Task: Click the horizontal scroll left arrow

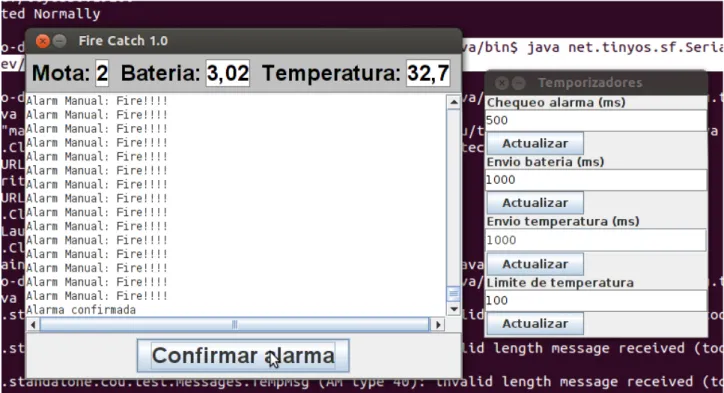Action: tap(33, 325)
